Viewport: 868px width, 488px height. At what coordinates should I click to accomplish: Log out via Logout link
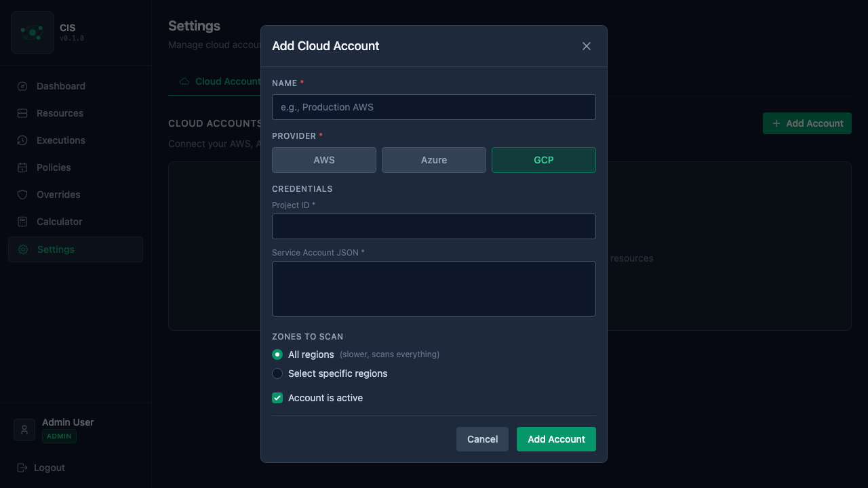click(x=41, y=468)
